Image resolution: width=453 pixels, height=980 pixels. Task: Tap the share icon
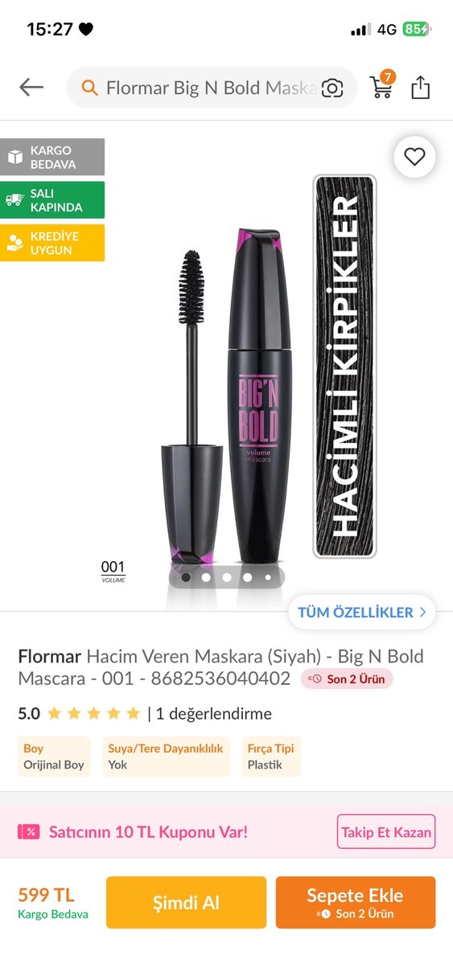420,87
